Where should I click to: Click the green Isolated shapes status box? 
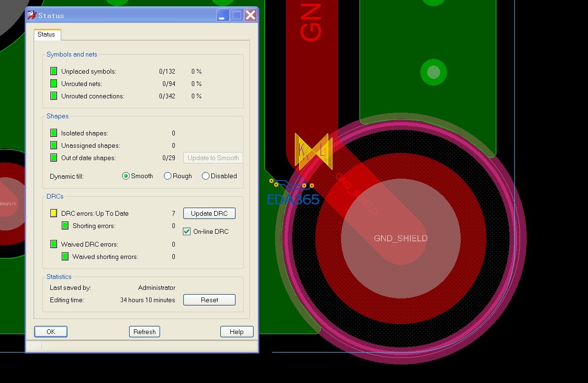54,133
